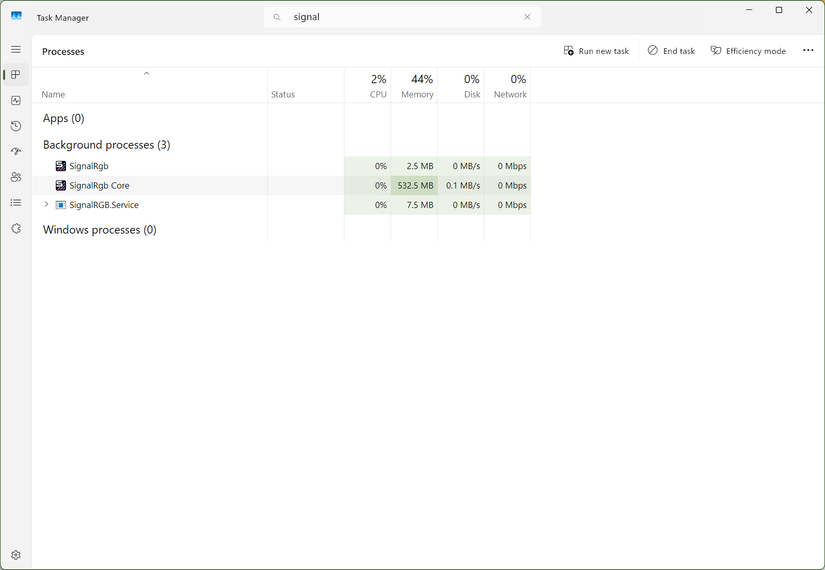Open the Services sidebar icon
Image resolution: width=825 pixels, height=570 pixels.
(x=16, y=228)
